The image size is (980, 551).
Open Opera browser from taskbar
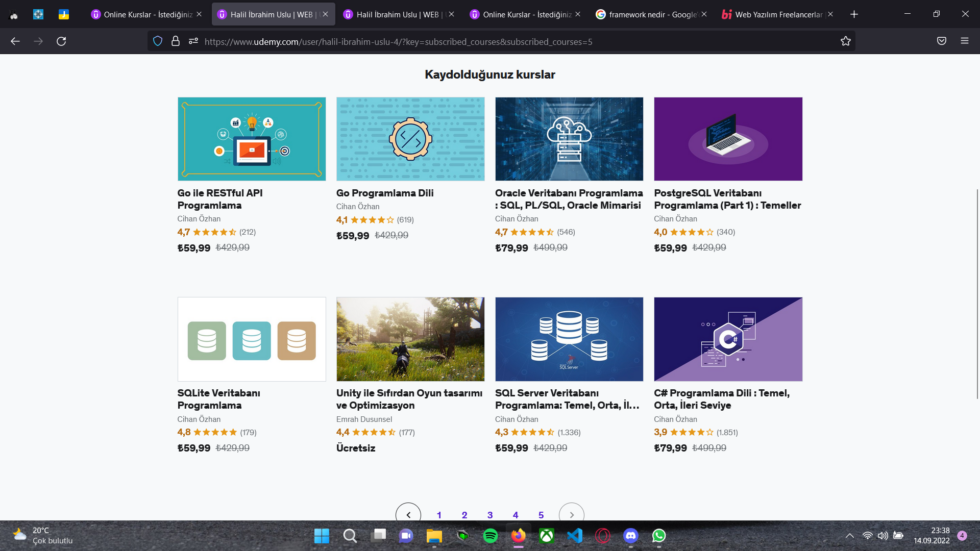603,536
